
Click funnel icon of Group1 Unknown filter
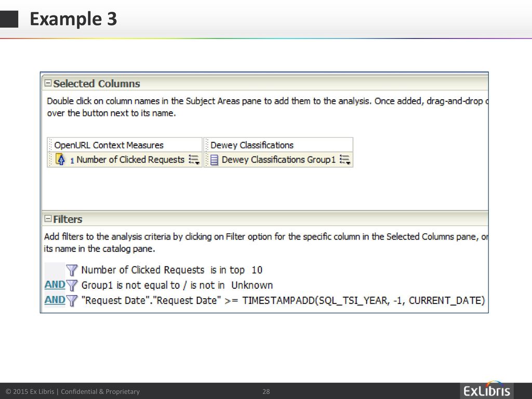[x=72, y=285]
